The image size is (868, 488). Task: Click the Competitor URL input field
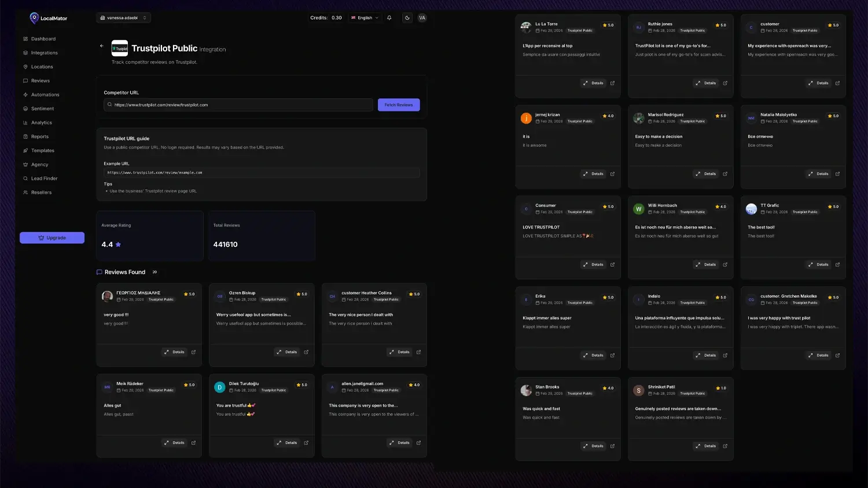238,105
